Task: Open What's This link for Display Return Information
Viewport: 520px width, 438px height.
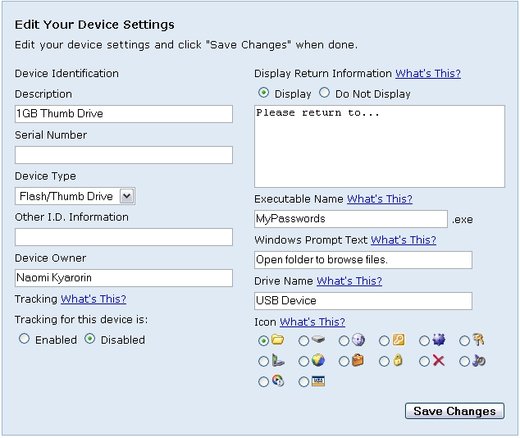Action: pos(428,73)
